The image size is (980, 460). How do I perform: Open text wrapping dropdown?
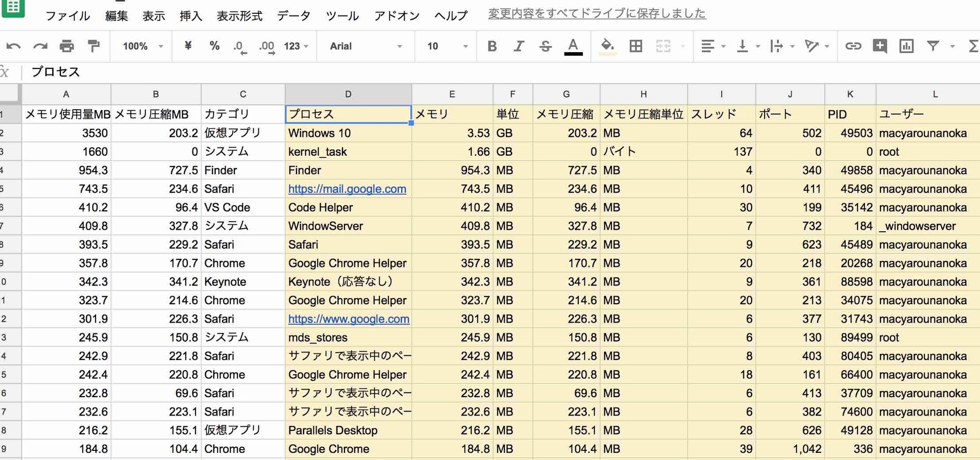782,46
